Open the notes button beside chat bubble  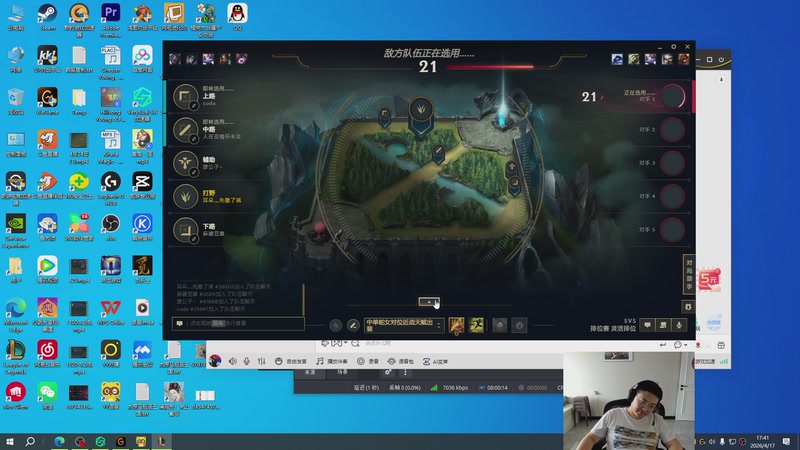pyautogui.click(x=663, y=325)
